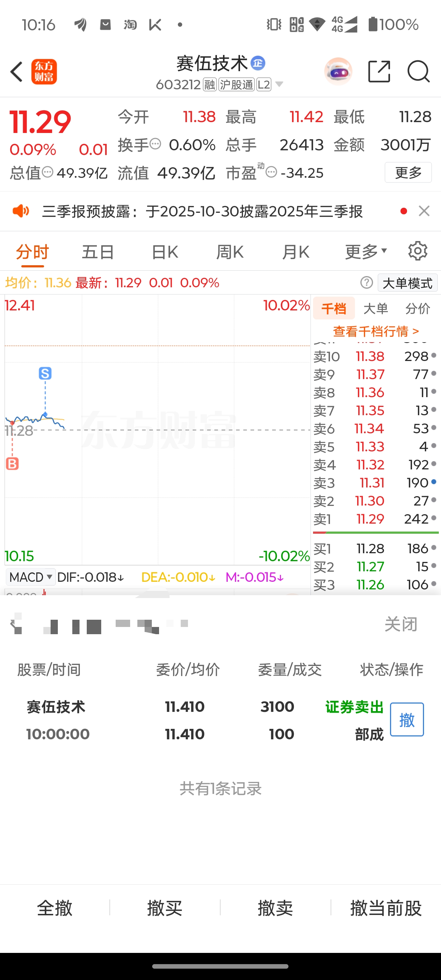Tap the 卖2 row at 11.30

tap(375, 501)
